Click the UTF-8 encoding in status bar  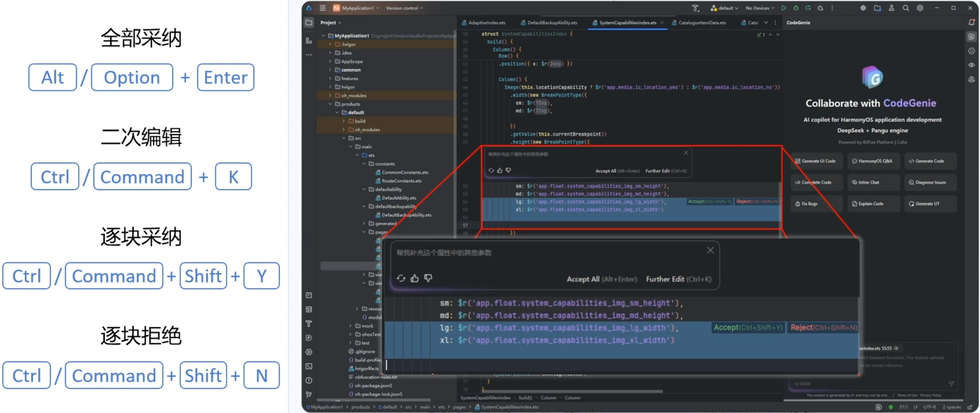[x=930, y=407]
